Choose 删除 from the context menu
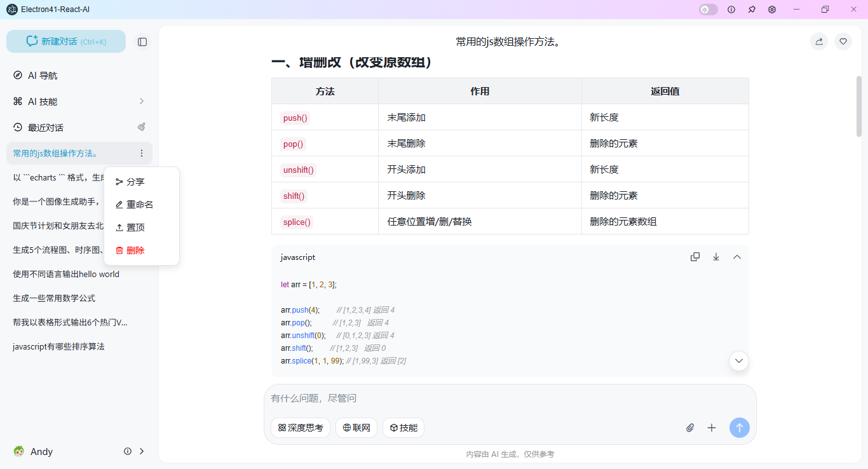 point(142,250)
